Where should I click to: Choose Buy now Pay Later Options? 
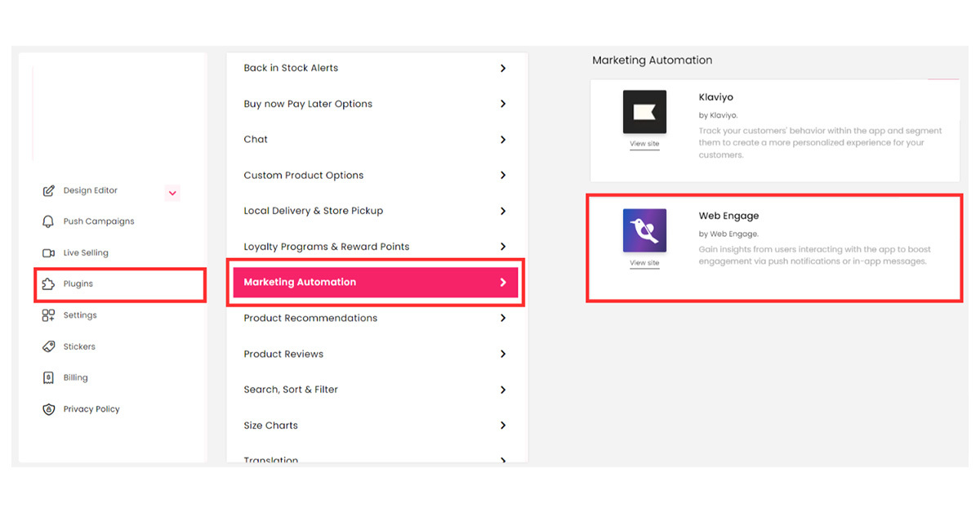308,105
